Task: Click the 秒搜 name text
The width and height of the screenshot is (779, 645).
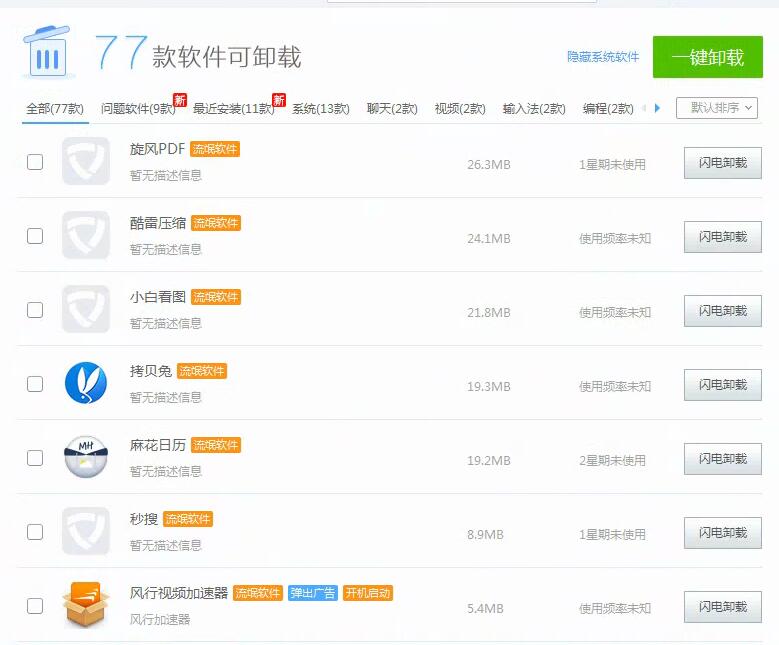Action: click(x=144, y=519)
